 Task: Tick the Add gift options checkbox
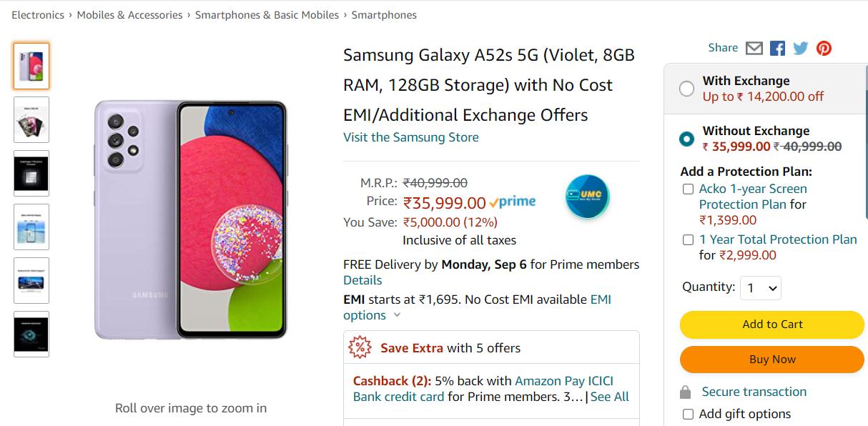point(688,414)
